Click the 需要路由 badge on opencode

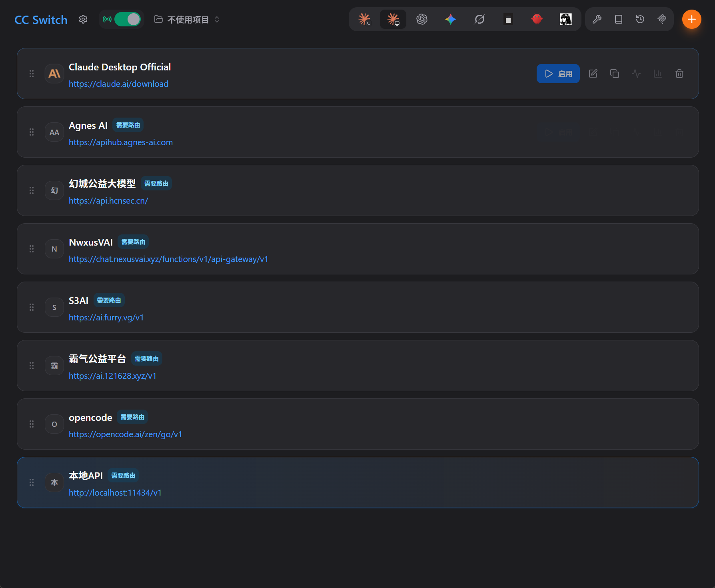pos(132,417)
